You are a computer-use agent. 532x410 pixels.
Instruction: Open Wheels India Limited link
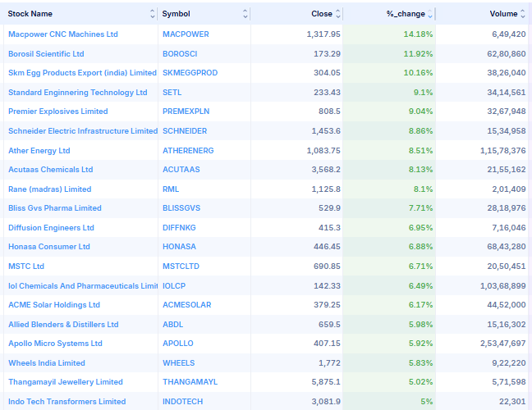tap(47, 363)
